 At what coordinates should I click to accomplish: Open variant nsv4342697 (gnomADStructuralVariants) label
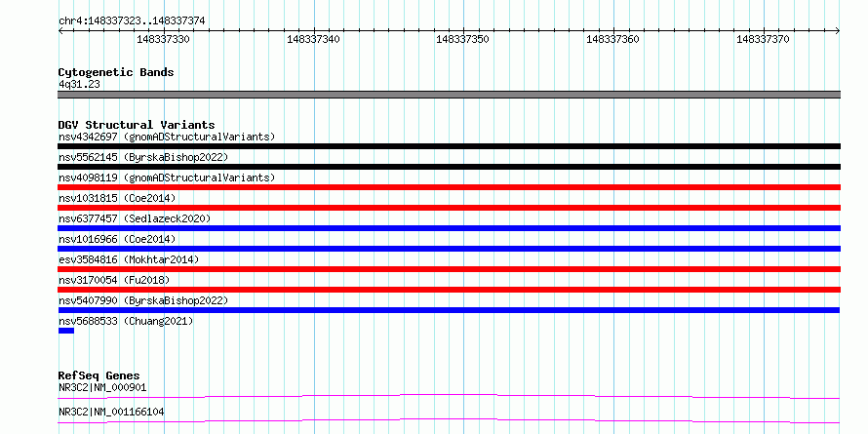click(x=167, y=137)
